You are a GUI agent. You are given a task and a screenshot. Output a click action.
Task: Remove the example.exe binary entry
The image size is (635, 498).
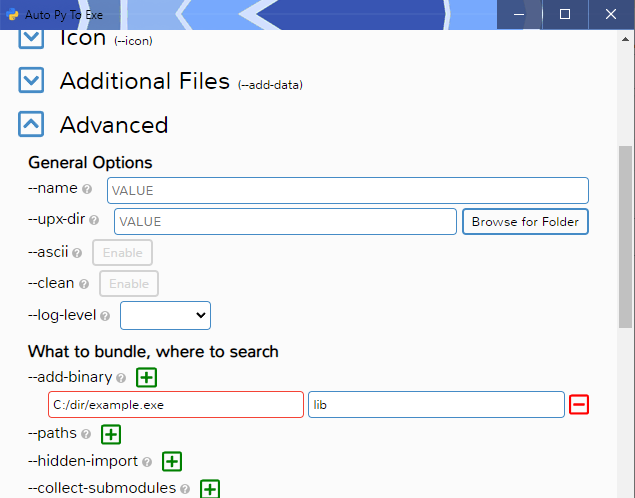coord(579,404)
